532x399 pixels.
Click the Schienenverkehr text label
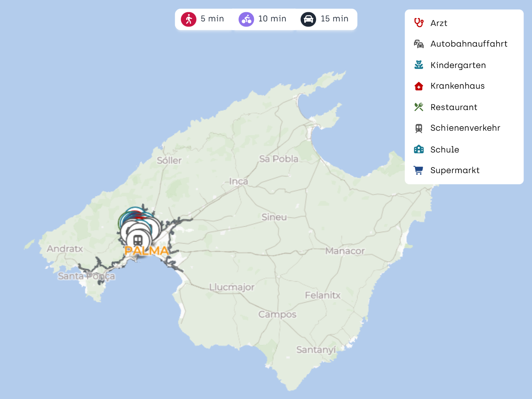click(465, 128)
